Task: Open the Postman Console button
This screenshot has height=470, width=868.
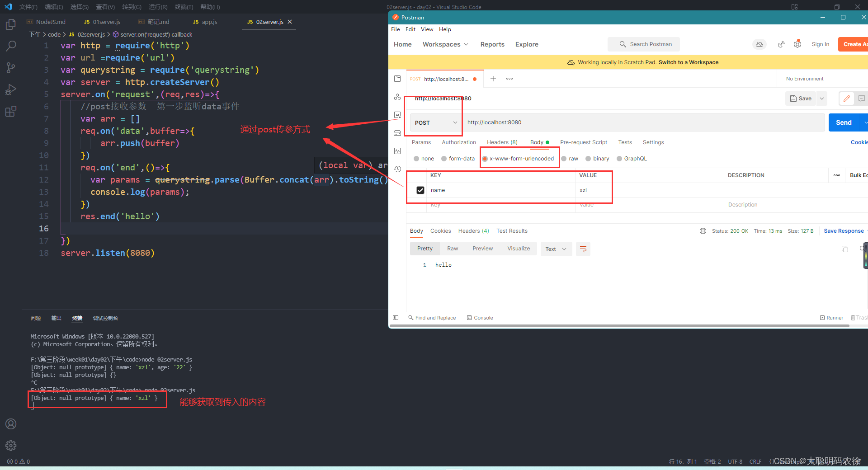Action: 480,318
